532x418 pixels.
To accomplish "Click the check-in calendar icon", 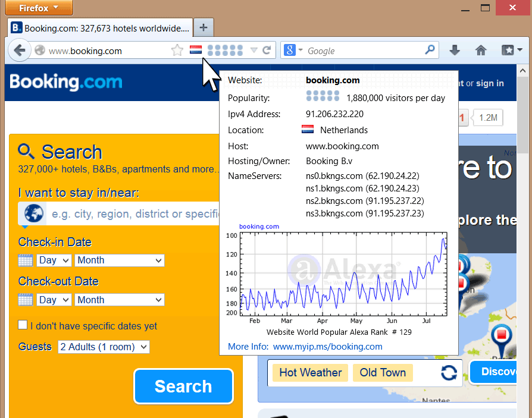I will tap(26, 260).
